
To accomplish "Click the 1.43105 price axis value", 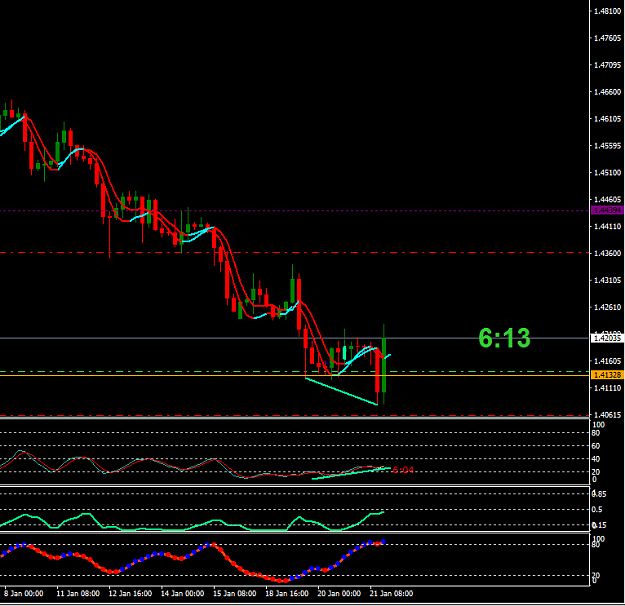I will 607,280.
